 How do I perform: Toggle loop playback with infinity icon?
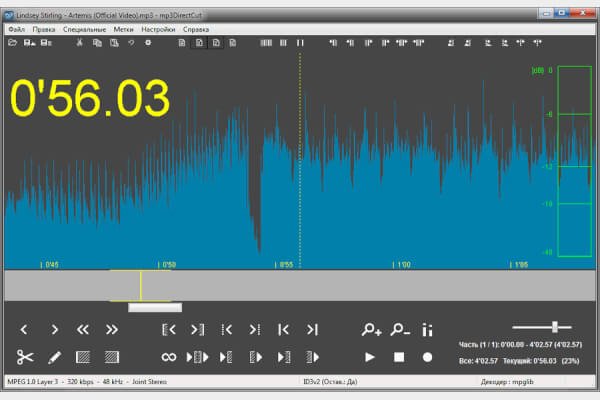169,357
